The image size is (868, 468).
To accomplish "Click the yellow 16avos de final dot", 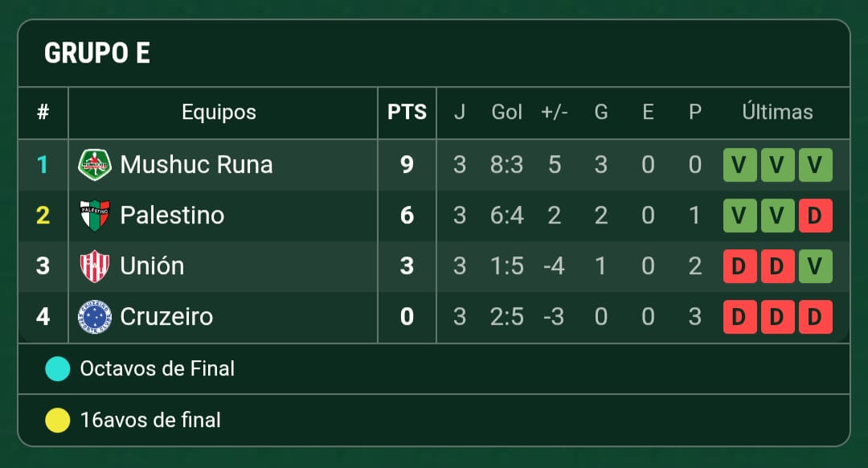I will coord(58,420).
